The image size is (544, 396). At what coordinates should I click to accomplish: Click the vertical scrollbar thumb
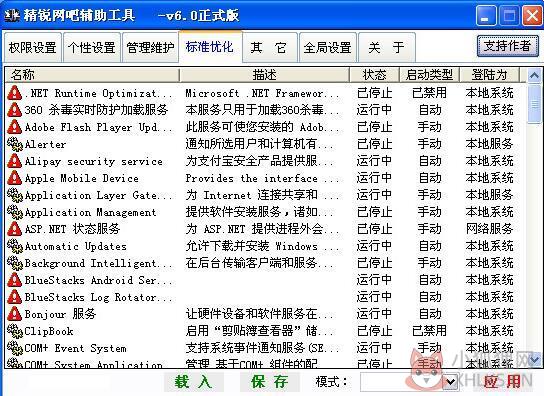click(534, 103)
